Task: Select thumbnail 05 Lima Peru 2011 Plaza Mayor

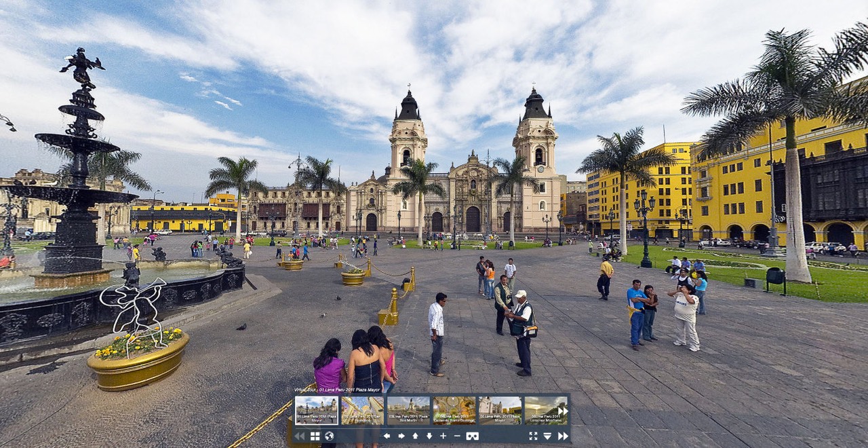Action: pyautogui.click(x=500, y=411)
